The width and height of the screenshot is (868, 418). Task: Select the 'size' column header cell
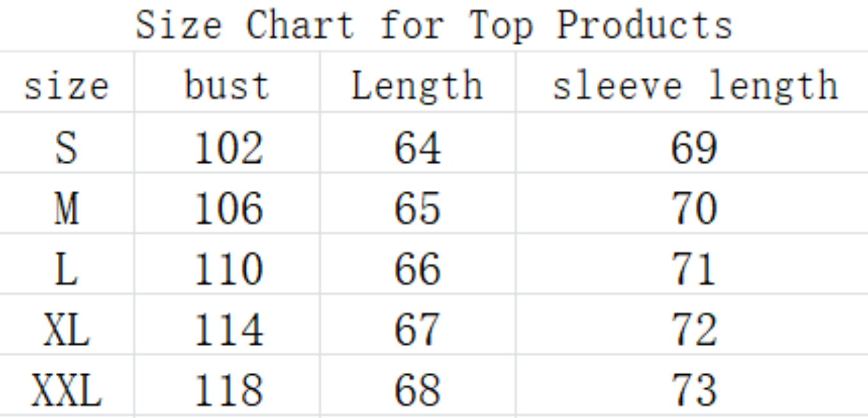(x=66, y=86)
